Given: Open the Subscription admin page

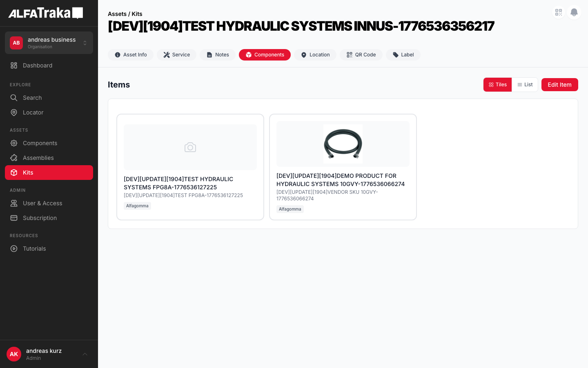Looking at the screenshot, I should [x=40, y=218].
